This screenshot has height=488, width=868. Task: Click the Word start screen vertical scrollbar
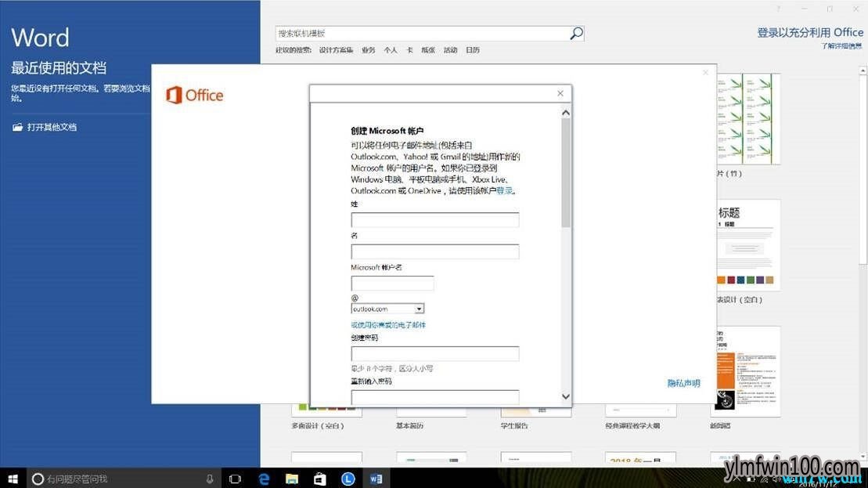pyautogui.click(x=863, y=169)
